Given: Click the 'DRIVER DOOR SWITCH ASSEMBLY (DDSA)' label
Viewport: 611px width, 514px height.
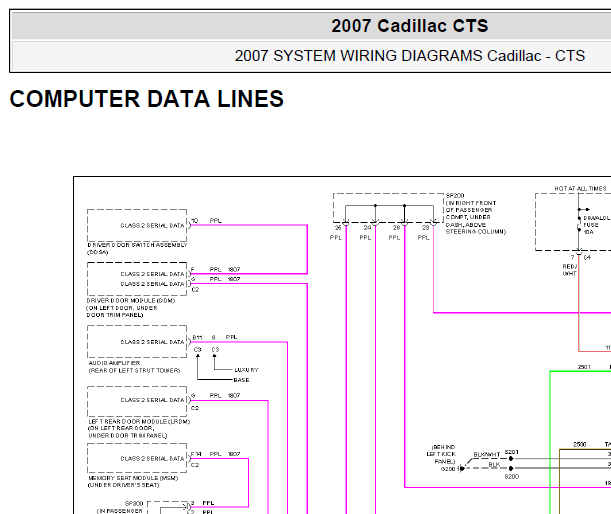Looking at the screenshot, I should coord(137,248).
